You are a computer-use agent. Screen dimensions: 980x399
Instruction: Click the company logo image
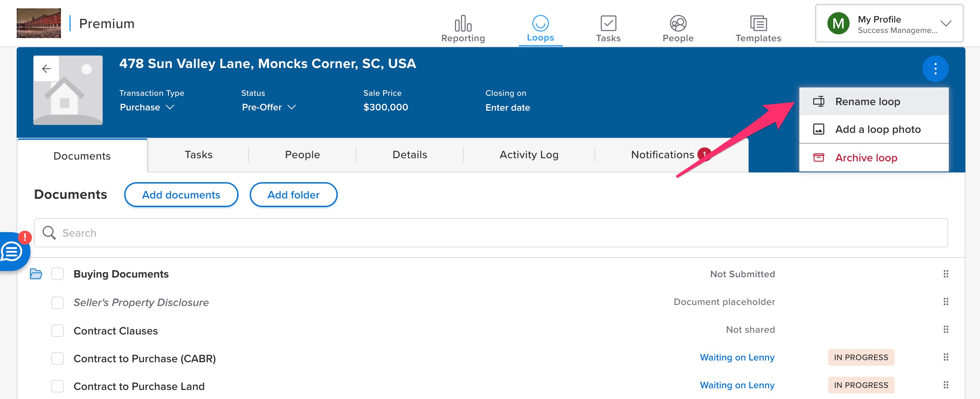(x=39, y=23)
